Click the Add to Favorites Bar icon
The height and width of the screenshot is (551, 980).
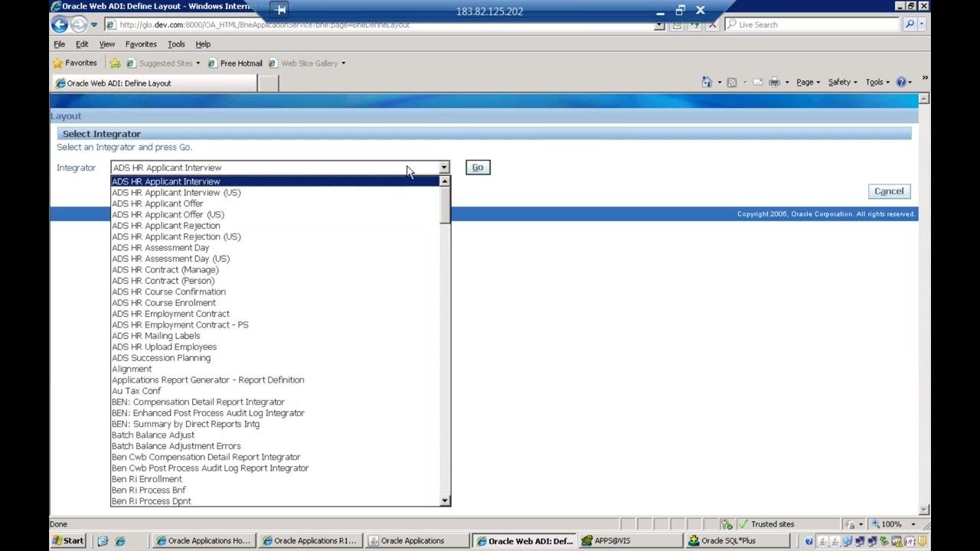point(115,63)
